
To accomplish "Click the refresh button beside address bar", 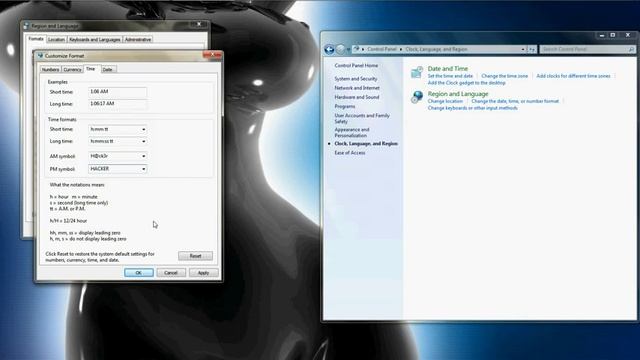I will point(532,49).
